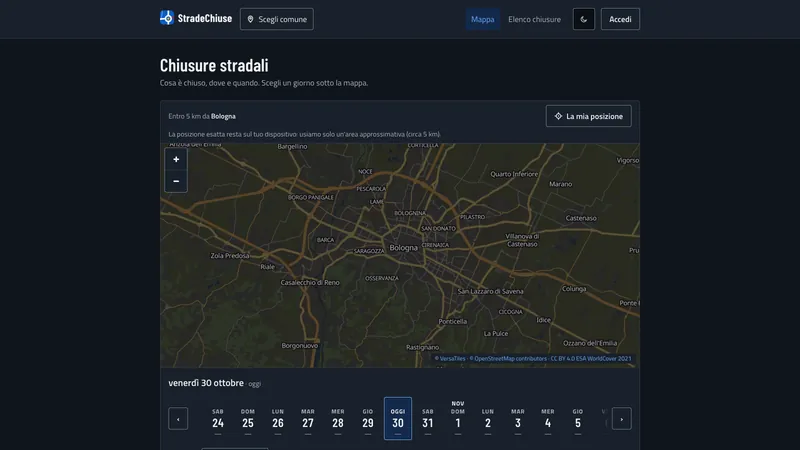
Task: Select Thursday 5 in date strip
Action: [578, 419]
